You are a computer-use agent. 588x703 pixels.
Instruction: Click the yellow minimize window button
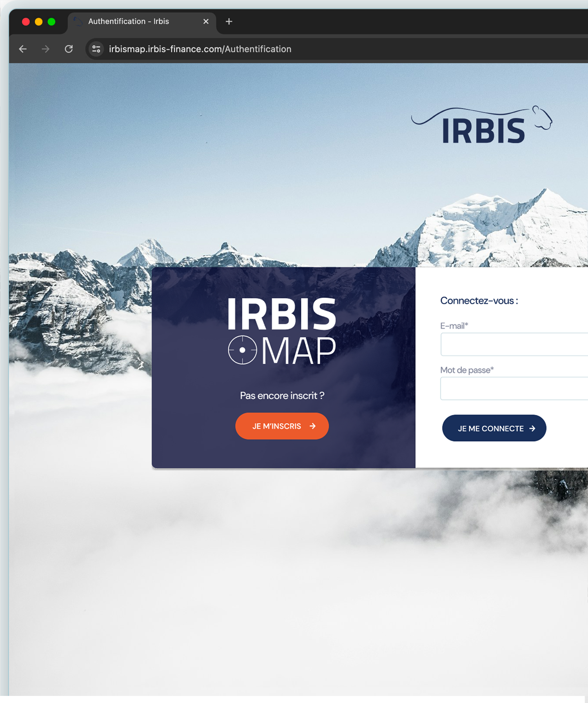point(38,22)
